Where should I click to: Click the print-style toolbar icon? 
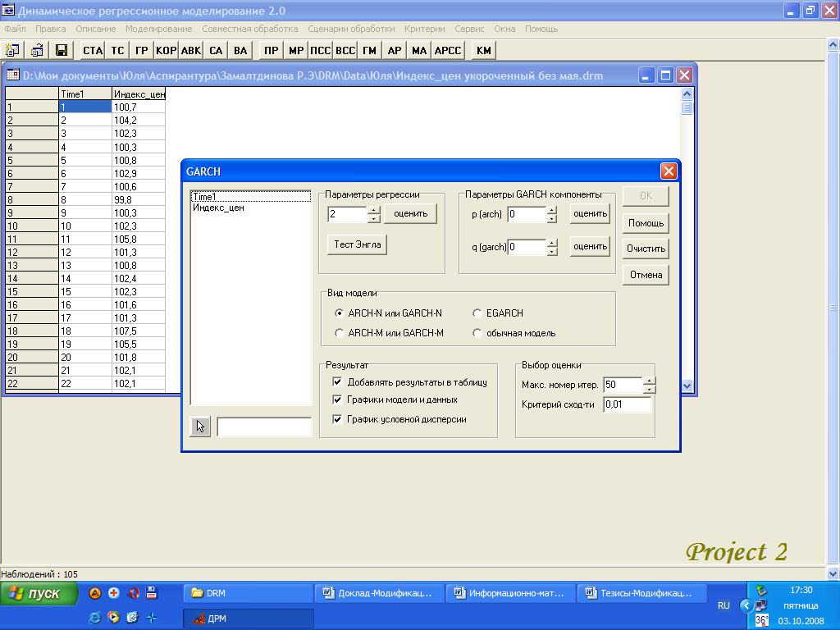click(x=37, y=50)
